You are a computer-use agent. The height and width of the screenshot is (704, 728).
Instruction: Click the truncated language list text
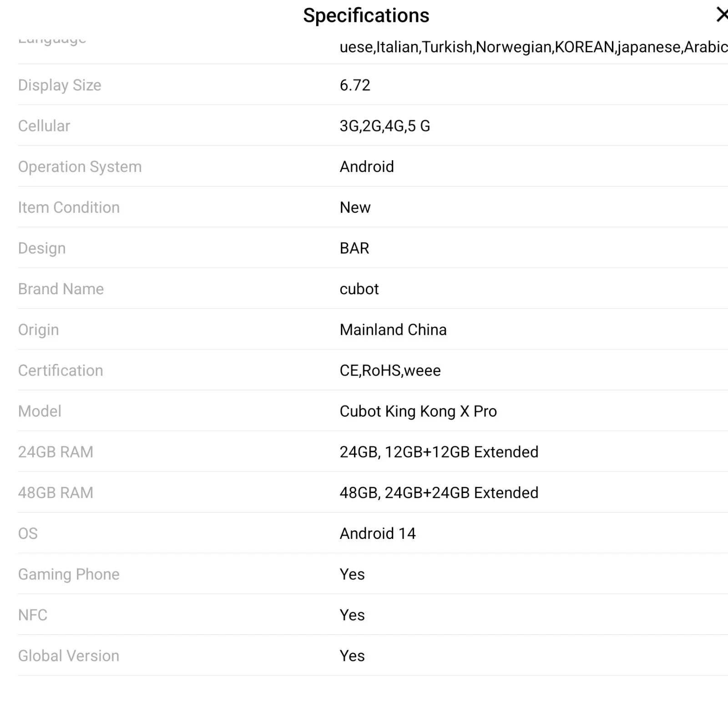[534, 47]
